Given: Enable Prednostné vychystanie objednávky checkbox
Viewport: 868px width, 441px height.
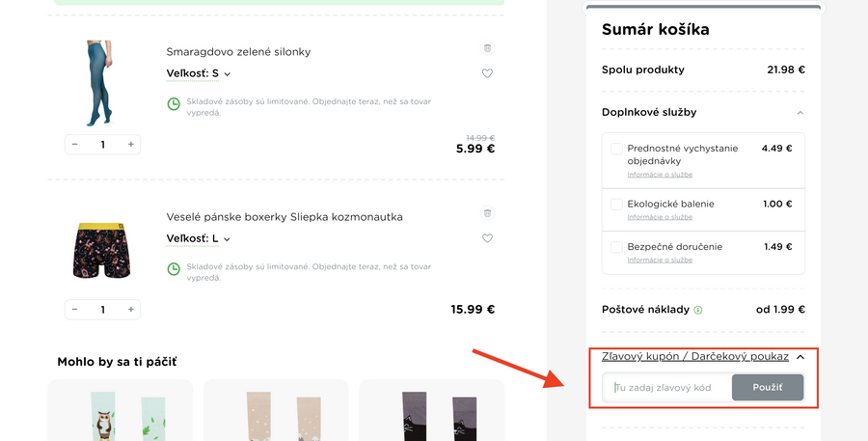Looking at the screenshot, I should (x=617, y=149).
